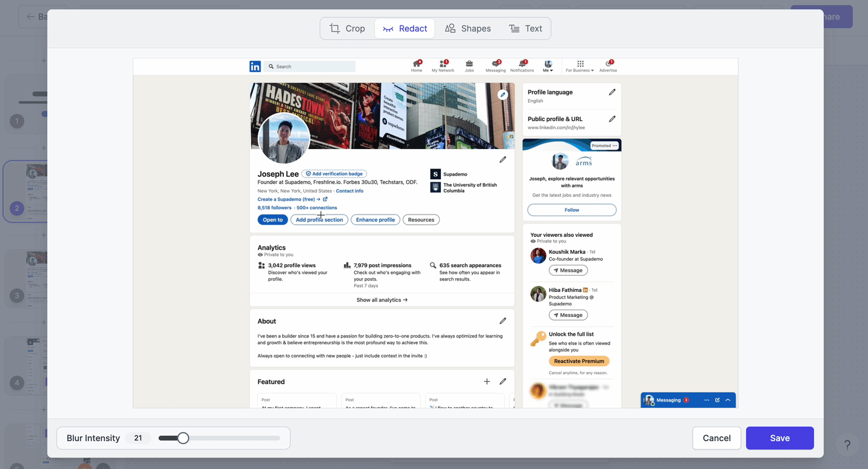Expand the Messaging overlay chevron
Screen dimensions: 868x469
[728, 400]
